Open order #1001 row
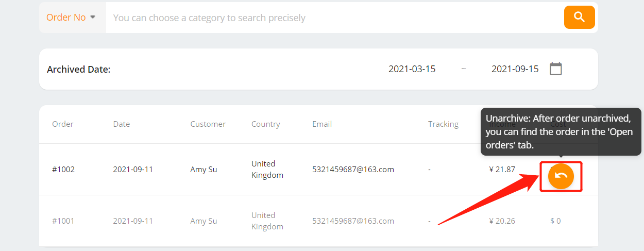 [318, 221]
